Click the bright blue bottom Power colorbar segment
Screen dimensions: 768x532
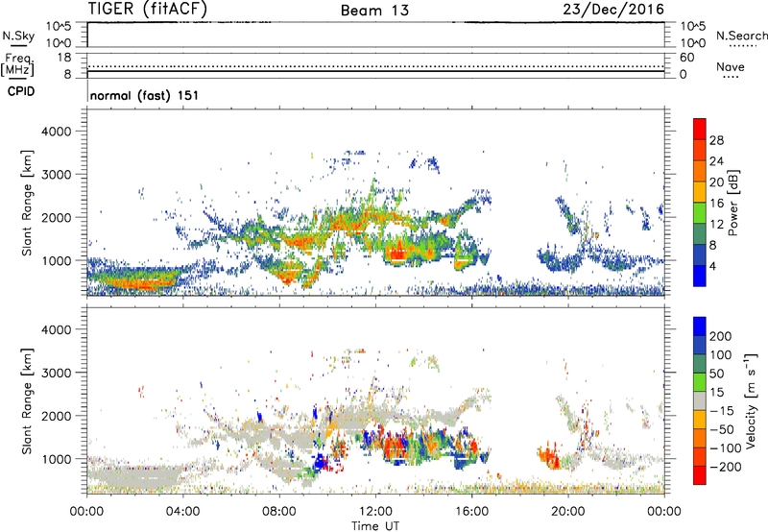click(700, 276)
